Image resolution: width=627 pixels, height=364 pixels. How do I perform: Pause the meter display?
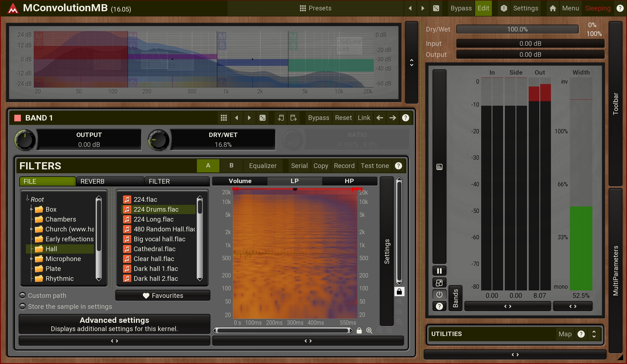pyautogui.click(x=439, y=271)
